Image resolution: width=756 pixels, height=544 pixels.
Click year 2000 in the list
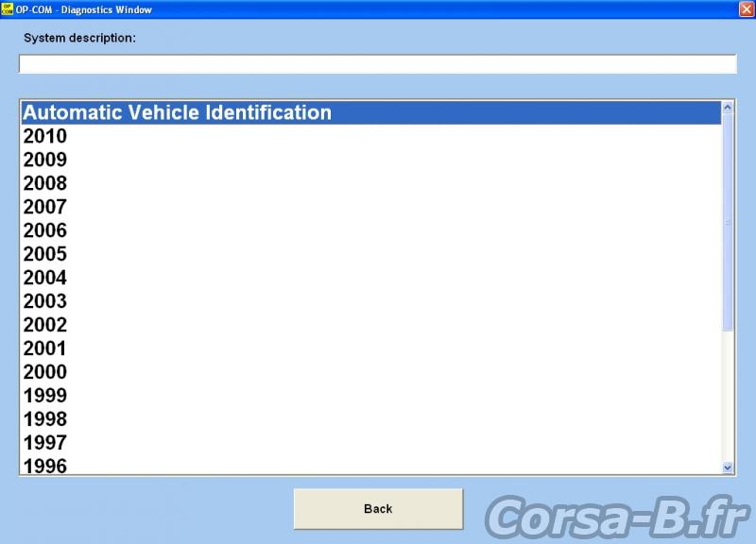click(371, 372)
